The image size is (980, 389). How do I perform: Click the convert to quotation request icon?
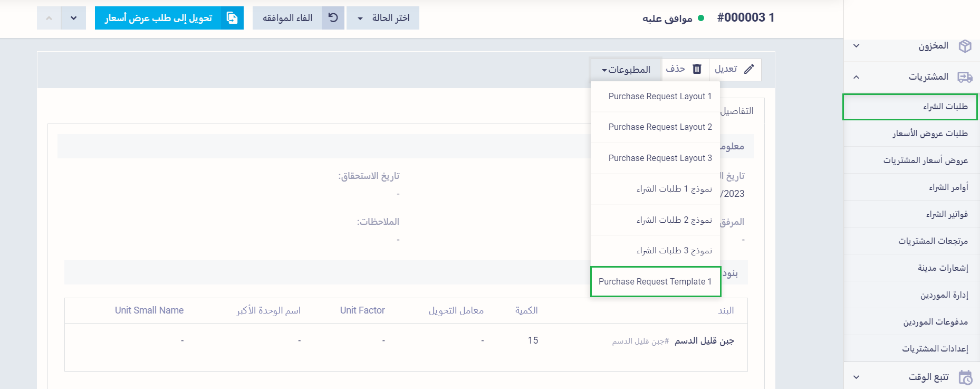point(232,18)
